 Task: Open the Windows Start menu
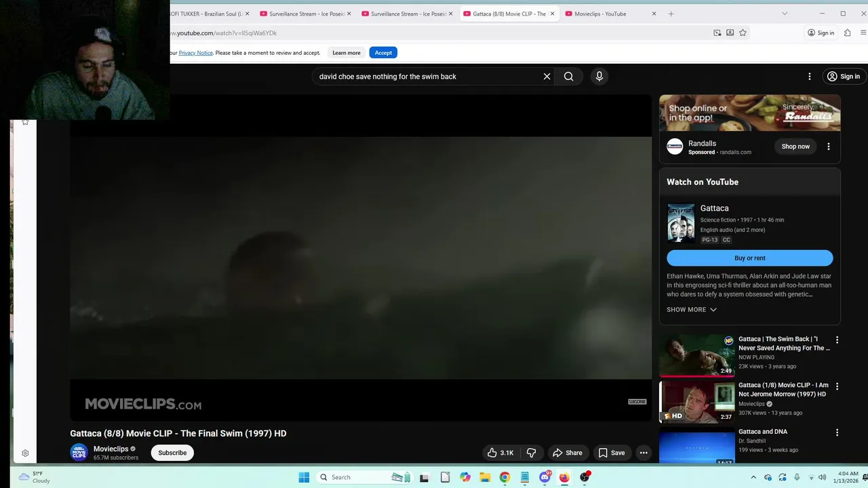pyautogui.click(x=304, y=477)
